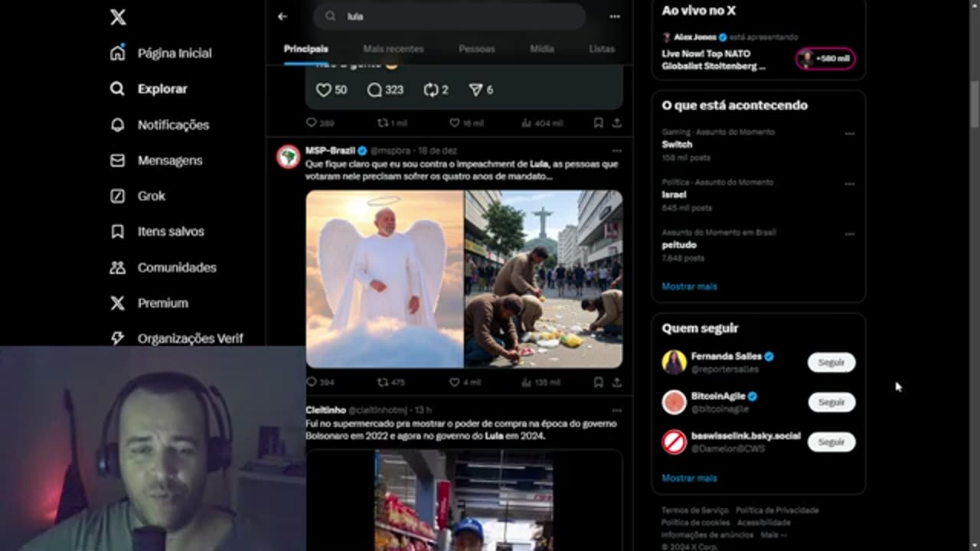
Task: Repost MSP-Brazil post with 475 reposts
Action: tap(390, 382)
